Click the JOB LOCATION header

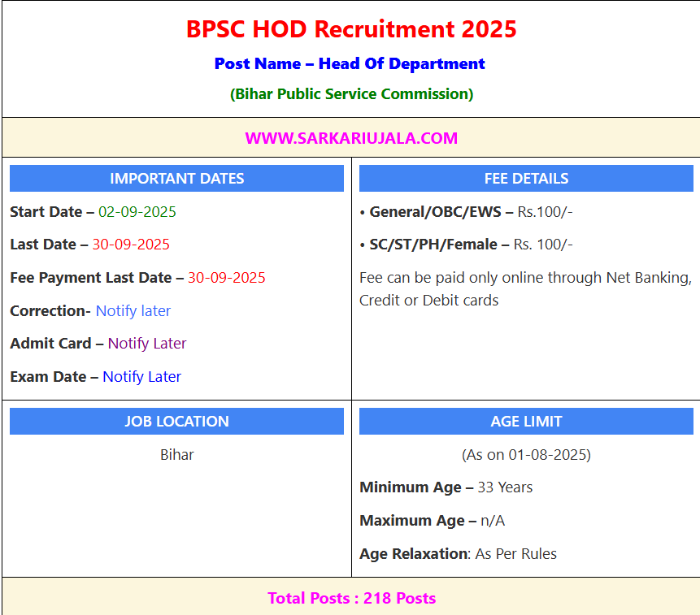coord(176,422)
